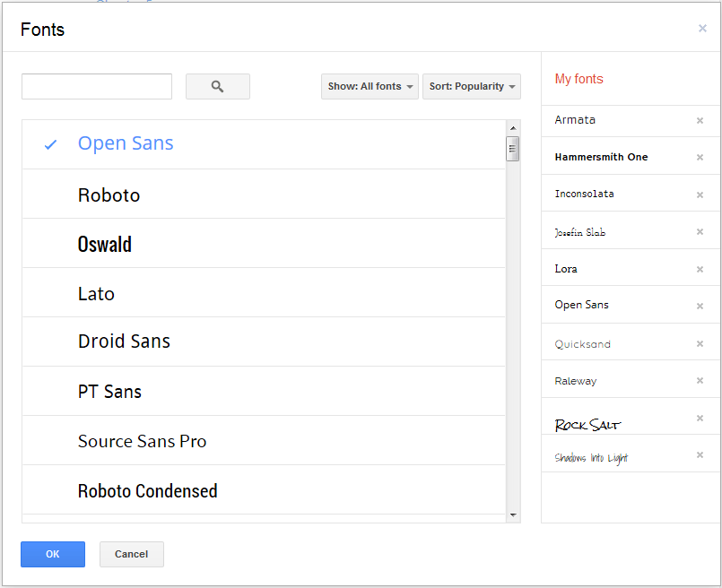Open the Sort: Popularity dropdown

pyautogui.click(x=472, y=87)
